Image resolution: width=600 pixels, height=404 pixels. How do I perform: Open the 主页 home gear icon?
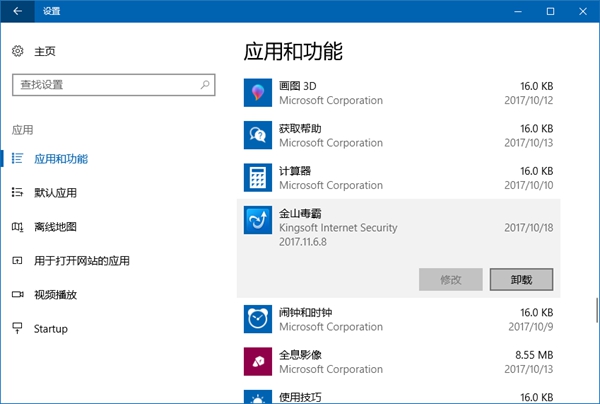(x=18, y=51)
